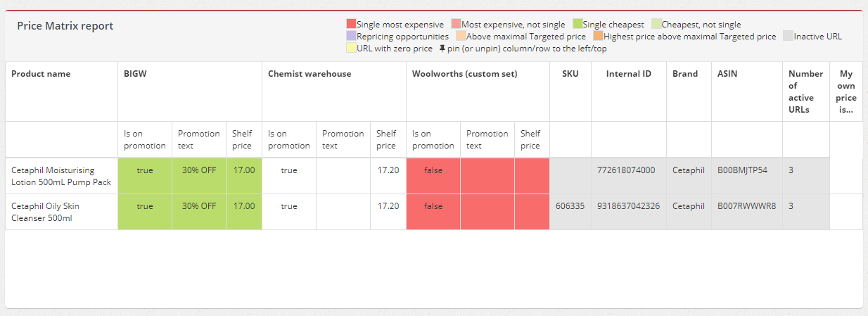This screenshot has height=316, width=868.
Task: Click the Most expensive, not single swatch
Action: [456, 25]
